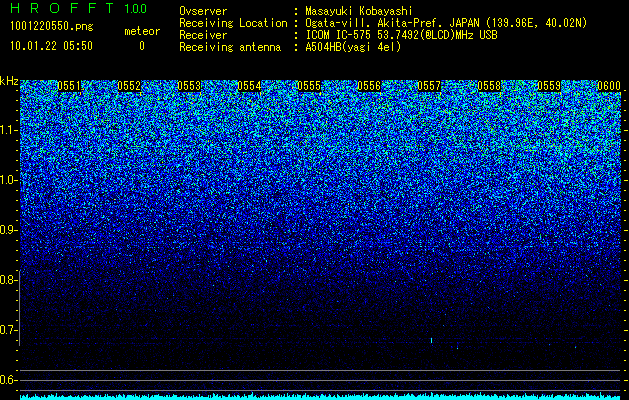This screenshot has width=629, height=400.
Task: Click the meteor count value 0
Action: coord(142,46)
